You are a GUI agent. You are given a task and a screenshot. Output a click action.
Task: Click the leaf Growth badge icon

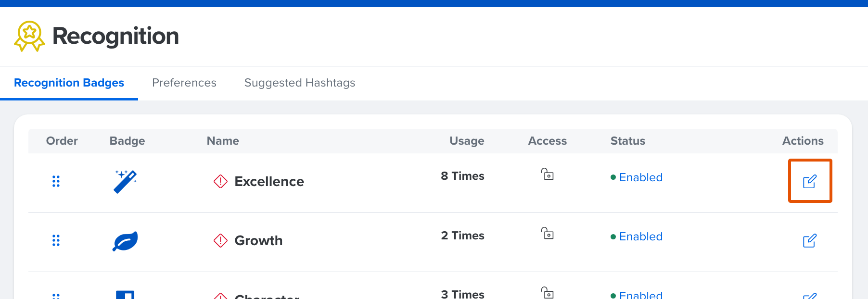click(125, 241)
